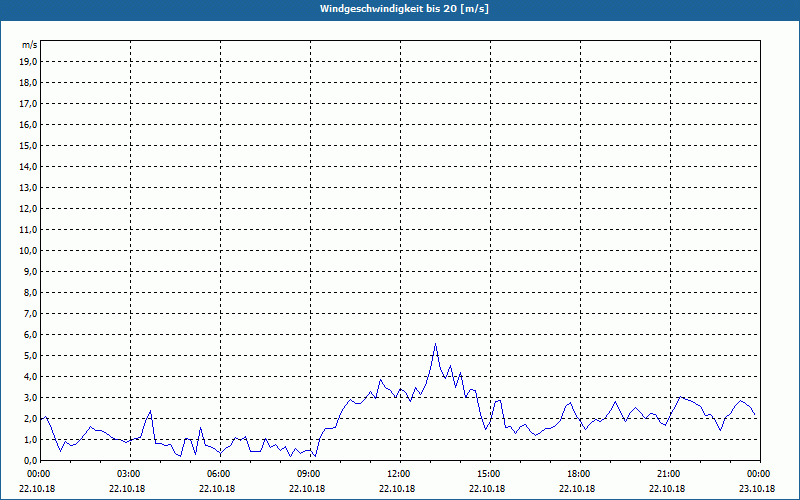This screenshot has width=800, height=500.
Task: Click the title 'Windgeschwindigkeit bis 20 [m/s]'
Action: tap(404, 9)
